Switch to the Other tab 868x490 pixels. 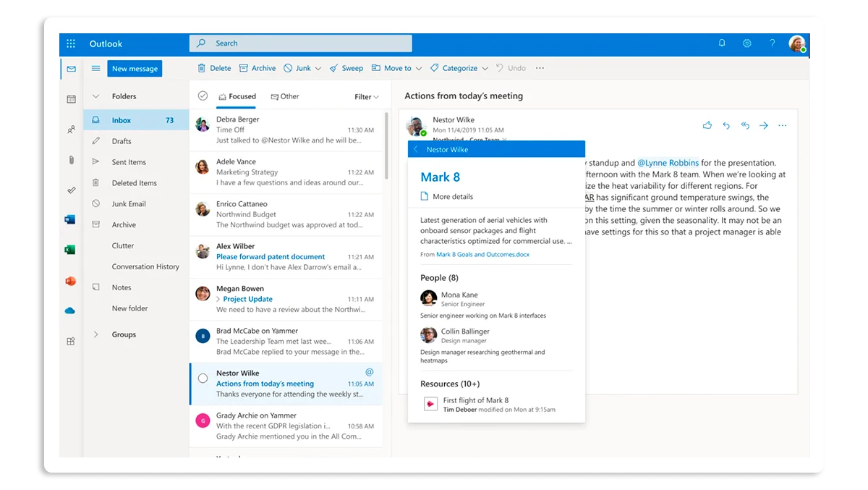click(x=285, y=96)
